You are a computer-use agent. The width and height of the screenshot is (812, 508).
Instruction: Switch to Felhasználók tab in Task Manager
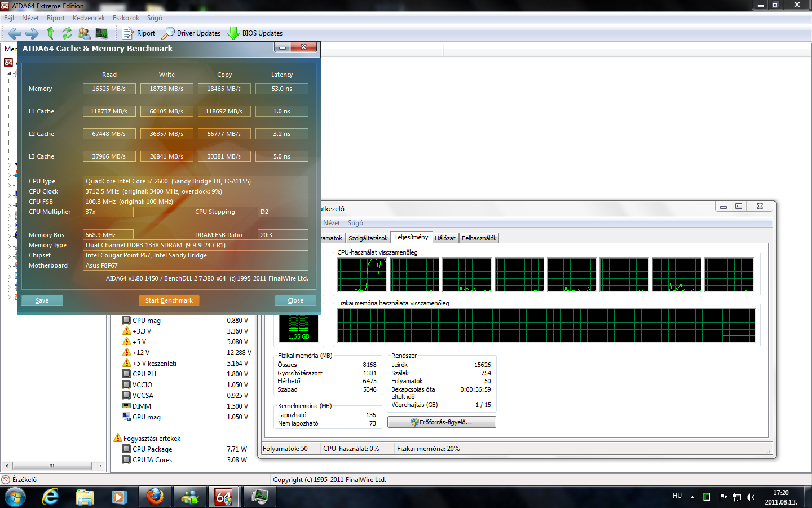pos(479,238)
